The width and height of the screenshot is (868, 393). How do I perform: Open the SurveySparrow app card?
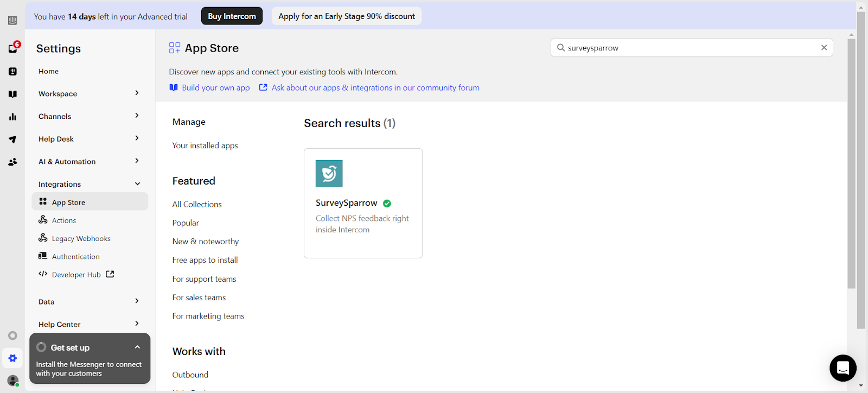(363, 203)
